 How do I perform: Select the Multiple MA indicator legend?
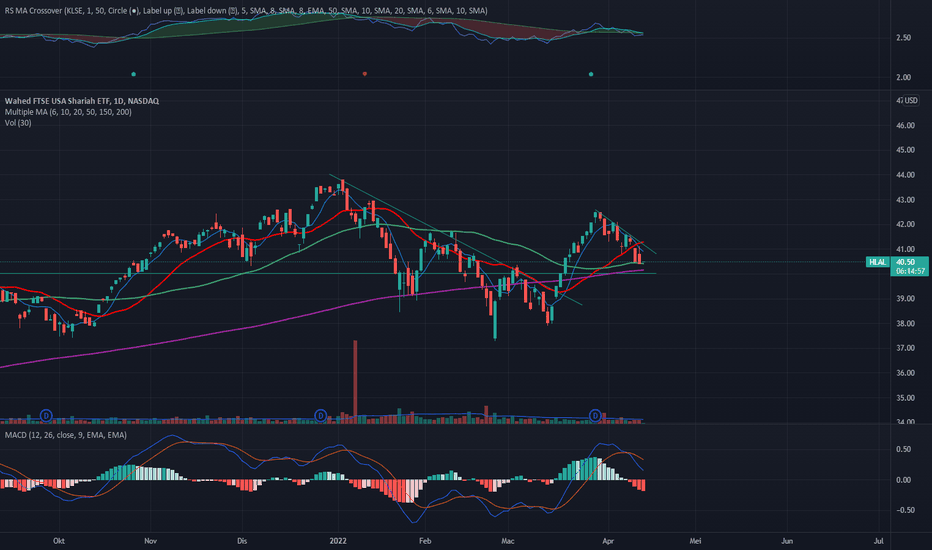[x=66, y=112]
